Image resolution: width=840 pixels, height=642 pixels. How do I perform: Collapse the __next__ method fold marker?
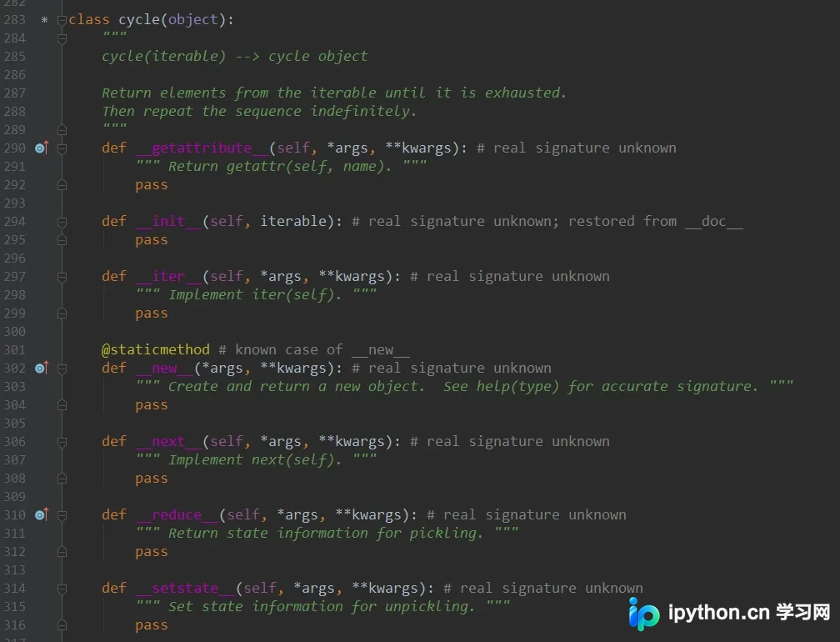[x=62, y=442]
